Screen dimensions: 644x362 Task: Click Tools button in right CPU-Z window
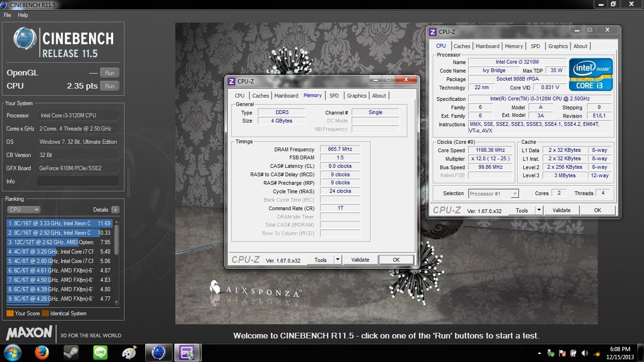pos(522,211)
